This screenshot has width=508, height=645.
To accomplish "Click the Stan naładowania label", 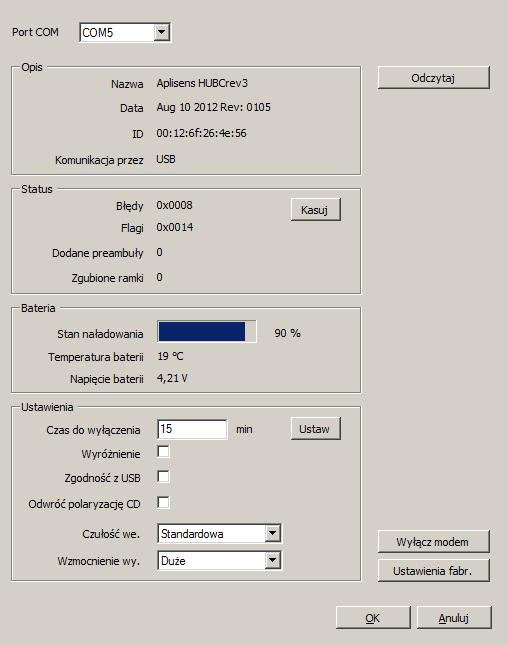I will point(100,334).
